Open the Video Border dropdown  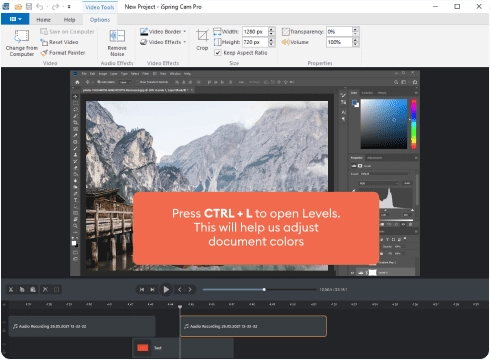[x=163, y=32]
